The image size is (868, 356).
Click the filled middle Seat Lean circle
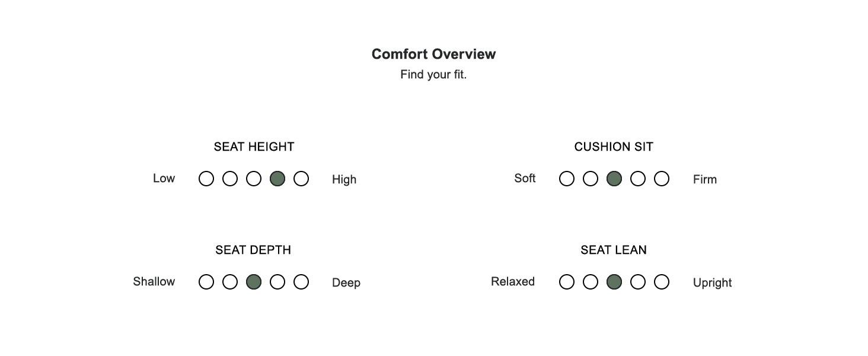tap(614, 282)
